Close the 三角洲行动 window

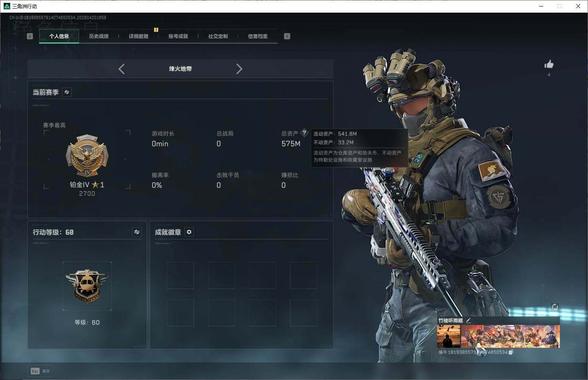[x=578, y=6]
